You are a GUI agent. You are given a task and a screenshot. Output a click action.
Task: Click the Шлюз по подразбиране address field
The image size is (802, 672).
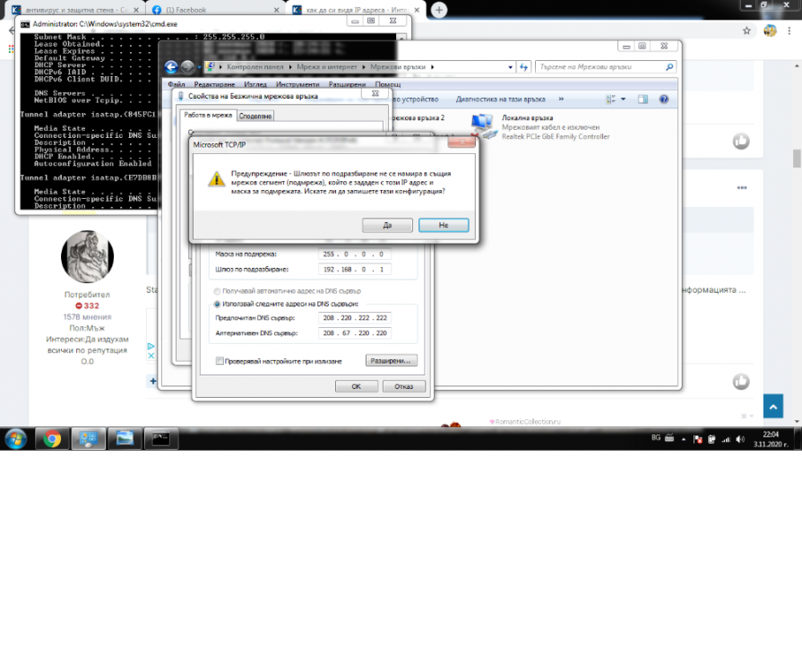pos(355,269)
